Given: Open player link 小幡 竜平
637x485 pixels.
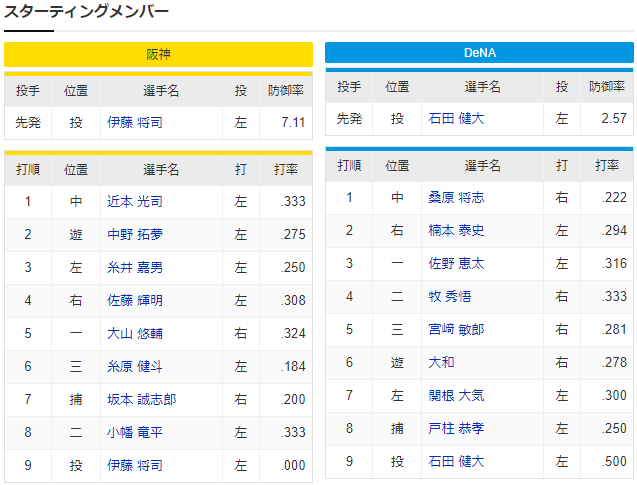Looking at the screenshot, I should coord(135,432).
